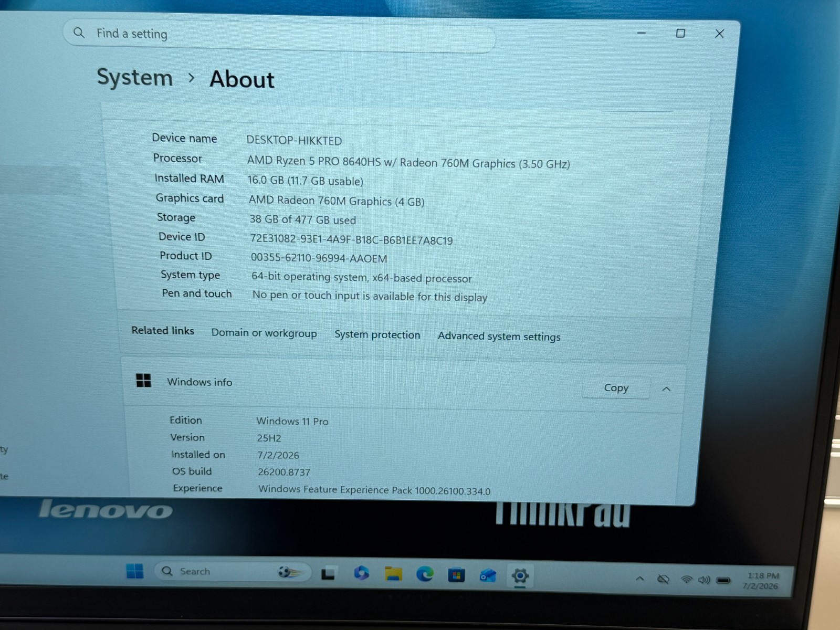Select the AMD Ryzen 5 PRO 8640HS processor text
Screen dimensions: 840x630
(408, 163)
